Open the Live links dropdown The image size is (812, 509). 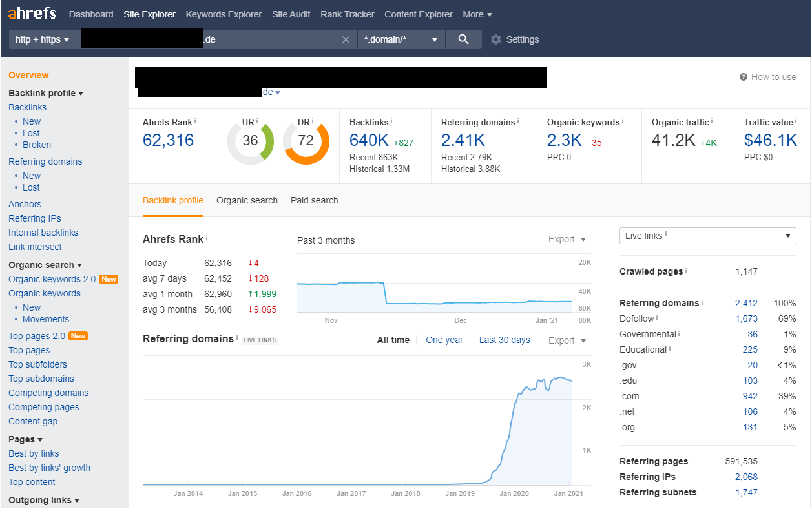pos(708,236)
